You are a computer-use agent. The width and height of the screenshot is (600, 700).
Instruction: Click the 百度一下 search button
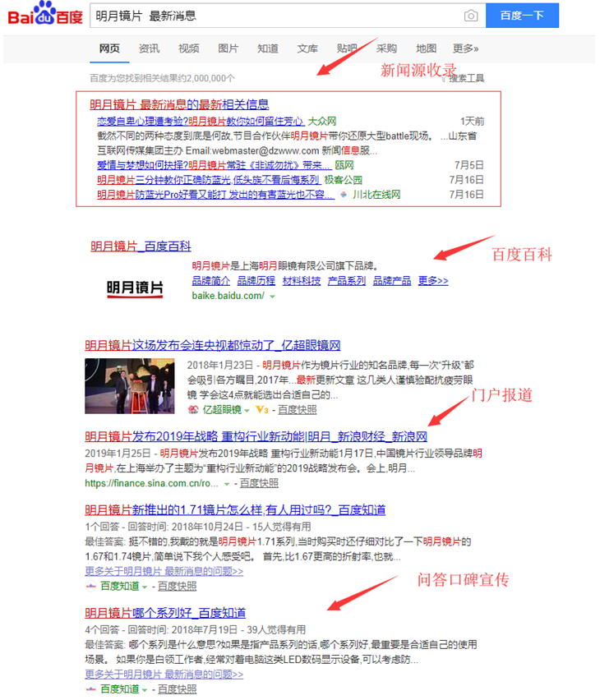pos(522,16)
